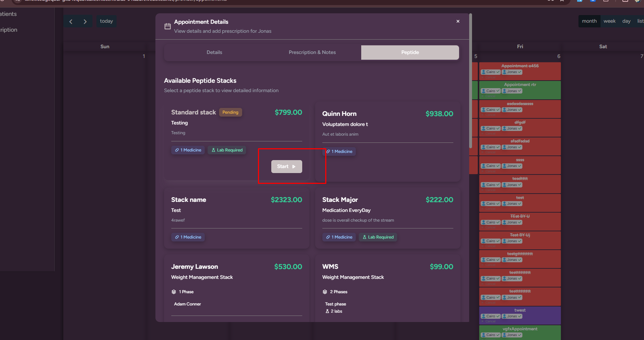Expand Cairo dropdown on vgfxAppointment event
The height and width of the screenshot is (340, 644).
(491, 335)
